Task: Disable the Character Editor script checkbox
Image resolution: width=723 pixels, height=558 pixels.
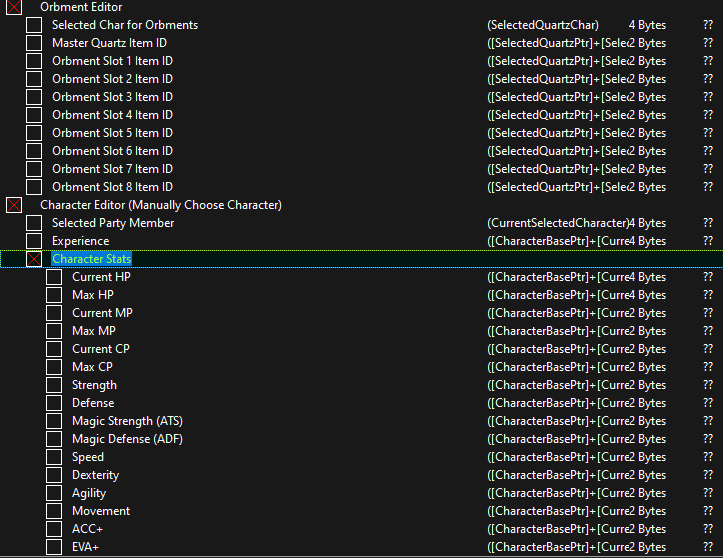Action: coord(14,205)
